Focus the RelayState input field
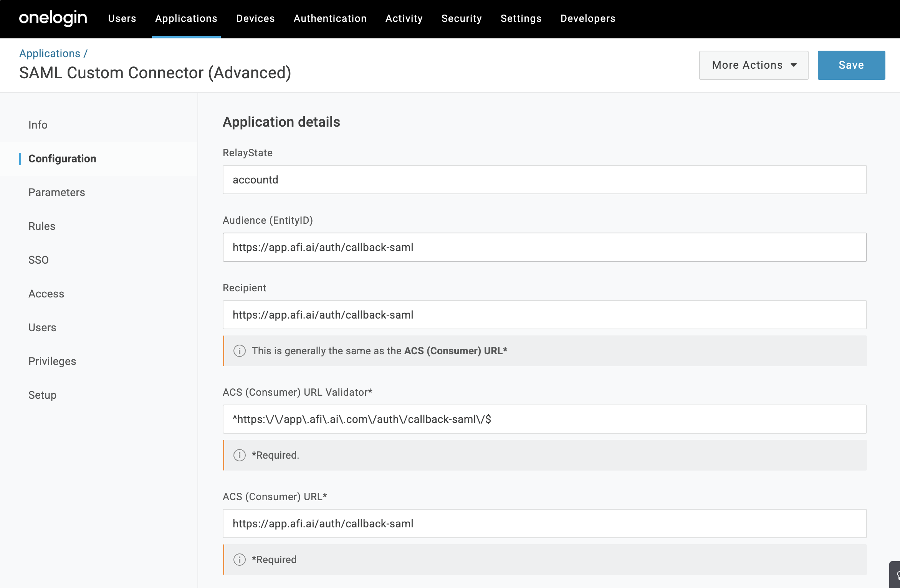Image resolution: width=900 pixels, height=588 pixels. (x=544, y=180)
